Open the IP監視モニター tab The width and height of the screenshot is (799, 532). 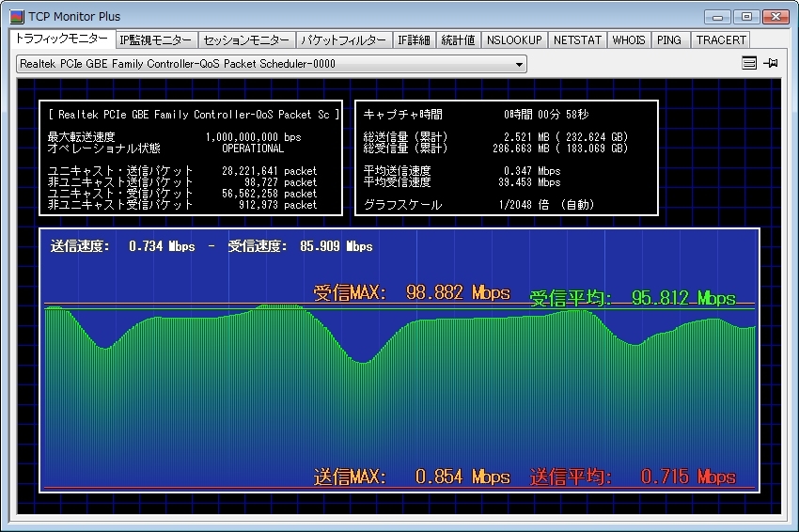click(x=156, y=39)
